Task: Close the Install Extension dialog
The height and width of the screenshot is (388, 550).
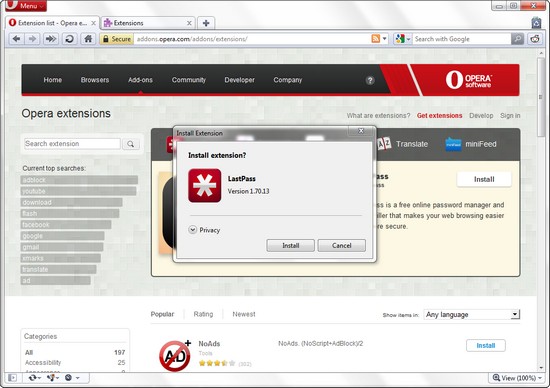Action: pos(361,131)
